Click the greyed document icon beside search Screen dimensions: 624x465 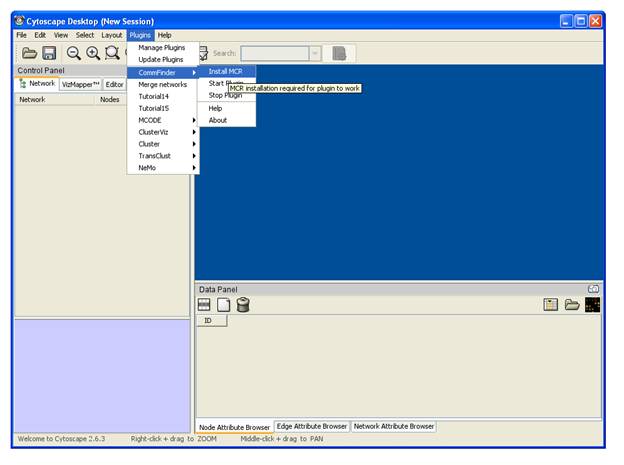coord(339,53)
